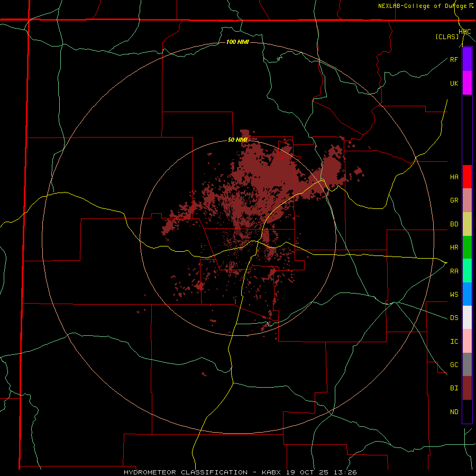This screenshot has height=476, width=476.
Task: Click the HA legend label
Action: [454, 177]
